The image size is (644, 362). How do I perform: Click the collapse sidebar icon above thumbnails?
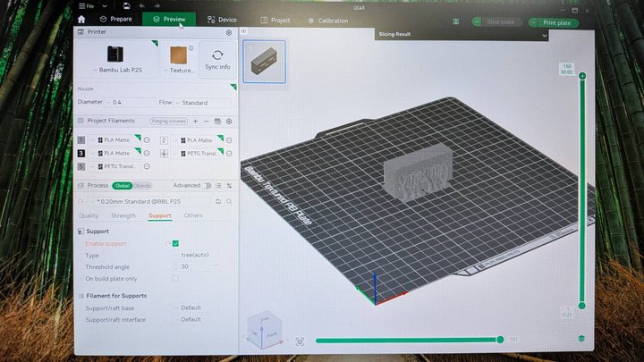244,31
